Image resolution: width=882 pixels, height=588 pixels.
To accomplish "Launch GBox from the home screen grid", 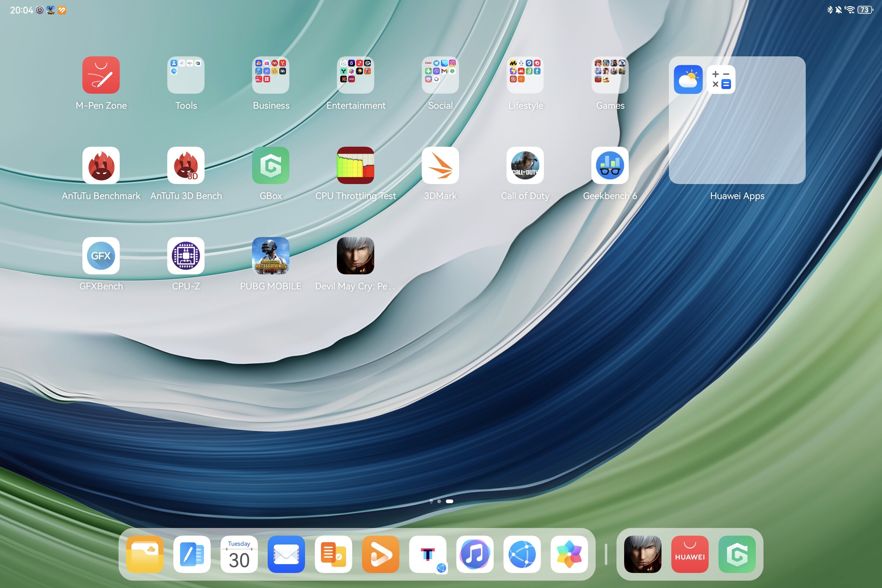I will coord(270,165).
